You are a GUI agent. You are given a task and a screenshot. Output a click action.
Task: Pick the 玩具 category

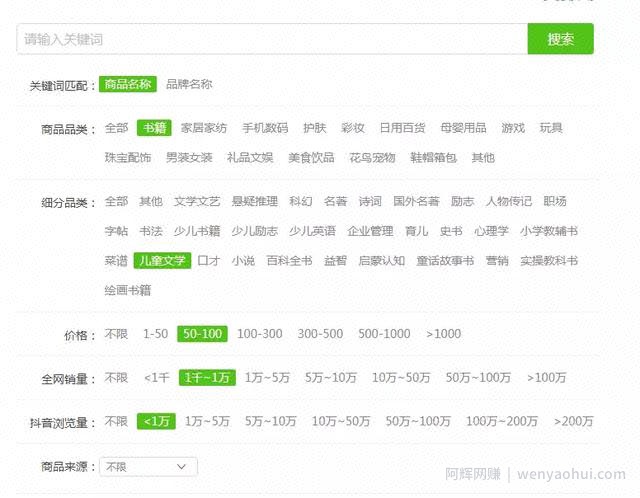pyautogui.click(x=551, y=128)
